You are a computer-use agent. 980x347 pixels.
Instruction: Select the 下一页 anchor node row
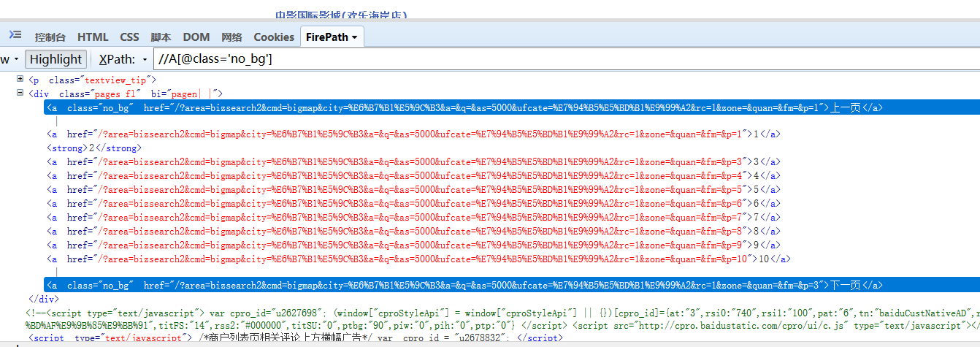pos(511,285)
